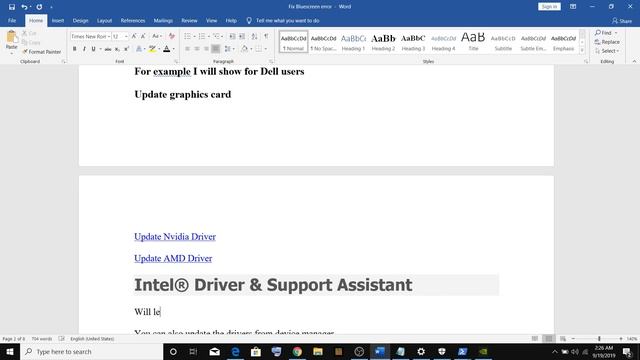This screenshot has width=640, height=360.
Task: Switch to Web Layout view
Action: [563, 339]
